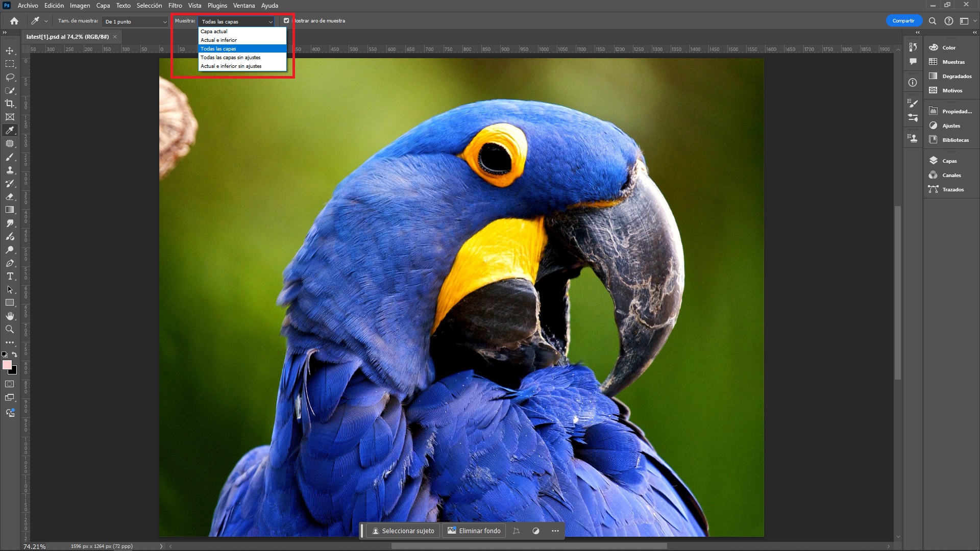Open the Degradados panel
This screenshot has width=980, height=551.
point(950,76)
